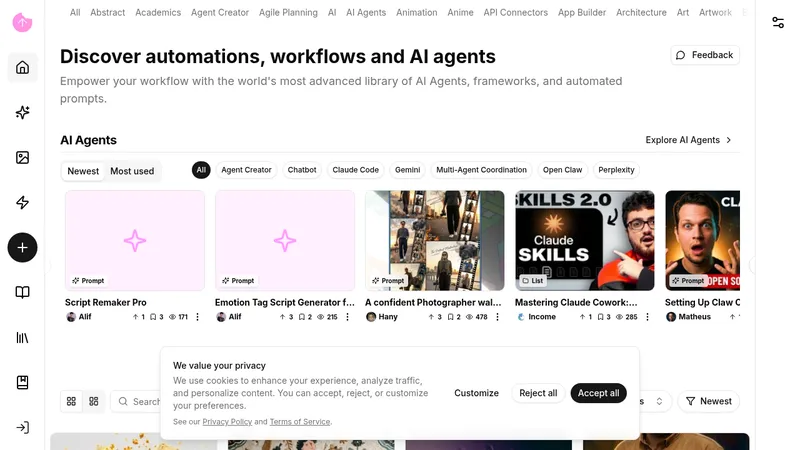The image size is (800, 450).
Task: Click 'Matheus' author name
Action: [x=694, y=317]
